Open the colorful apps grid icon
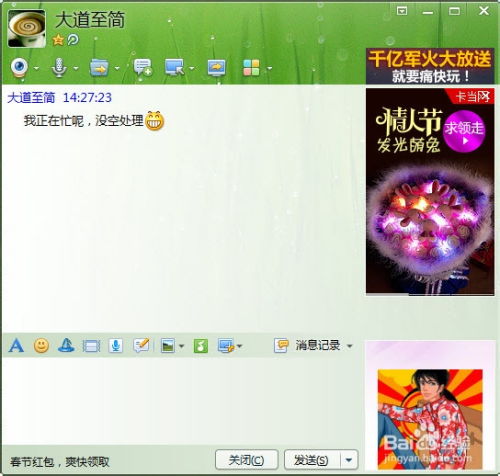This screenshot has width=500, height=476. click(x=251, y=67)
